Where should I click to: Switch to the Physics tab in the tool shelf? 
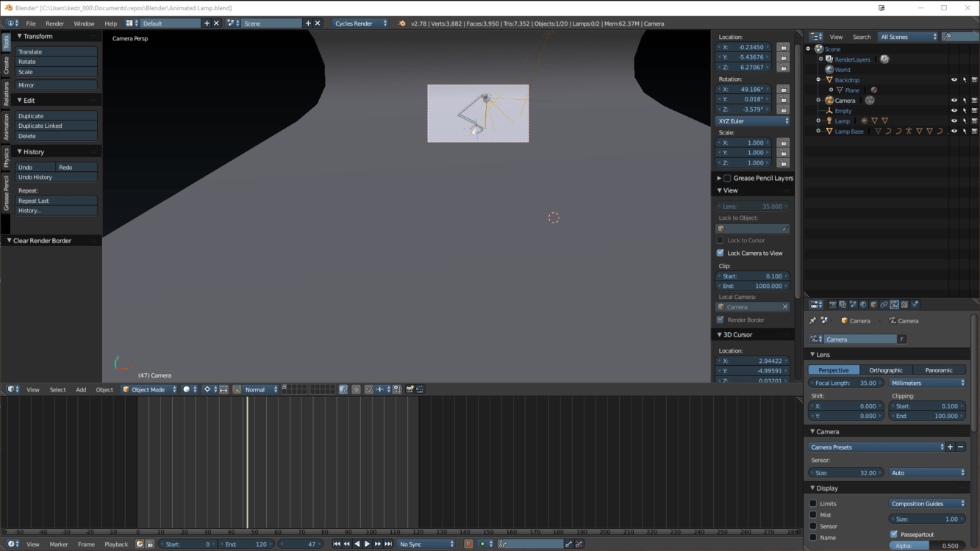6,157
